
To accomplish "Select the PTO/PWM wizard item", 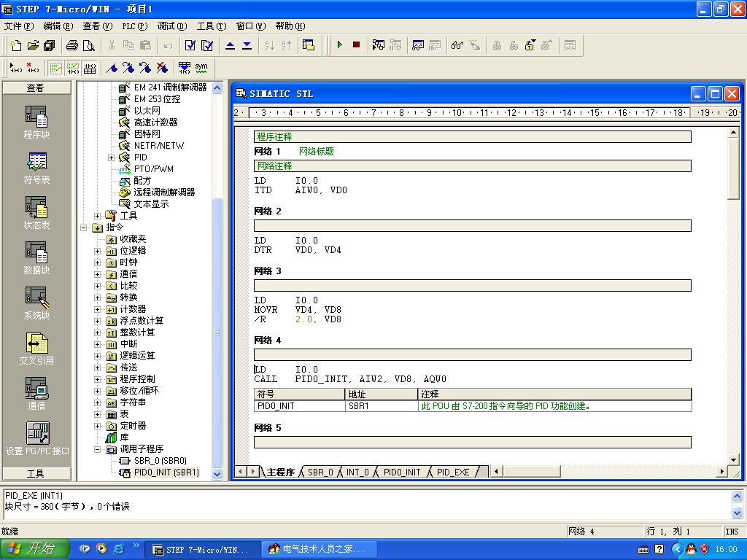I will 153,169.
